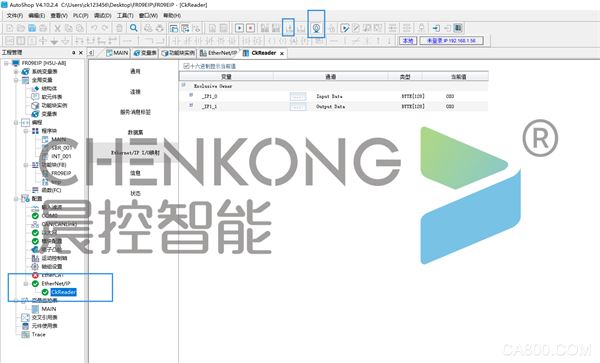Click the monitor icon in large highlight box

(316, 28)
